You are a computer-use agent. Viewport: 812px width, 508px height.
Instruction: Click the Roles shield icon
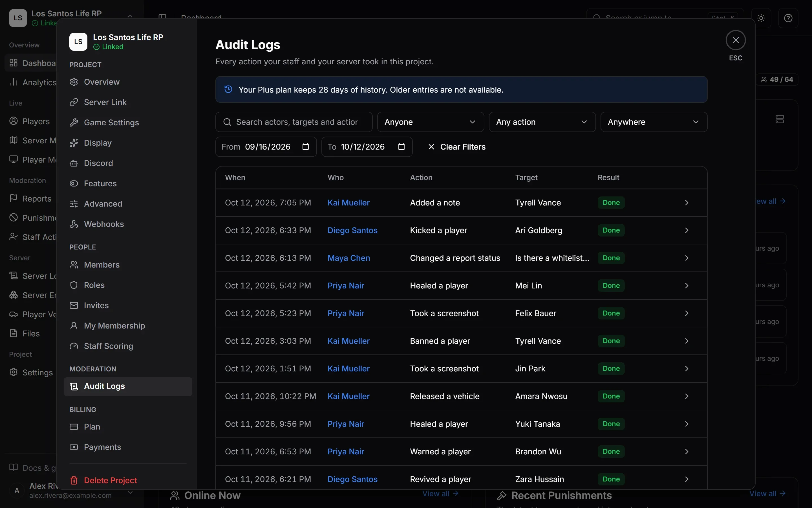(x=74, y=285)
